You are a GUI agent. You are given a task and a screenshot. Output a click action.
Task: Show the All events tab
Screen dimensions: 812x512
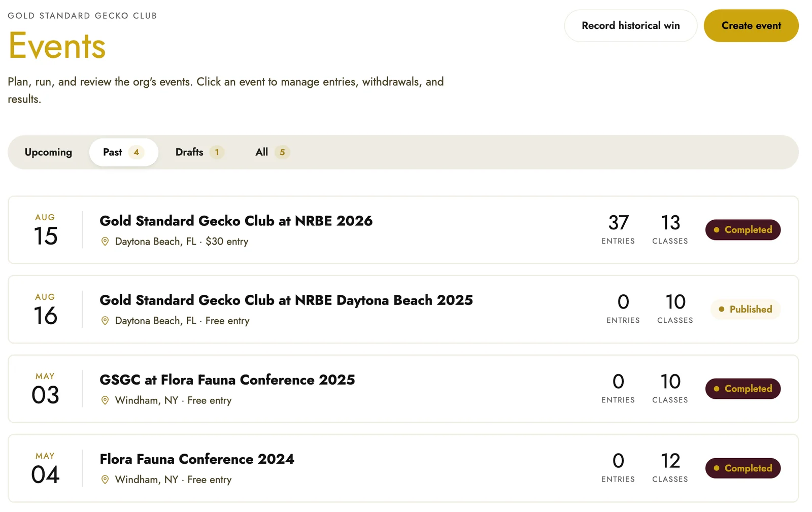click(273, 152)
